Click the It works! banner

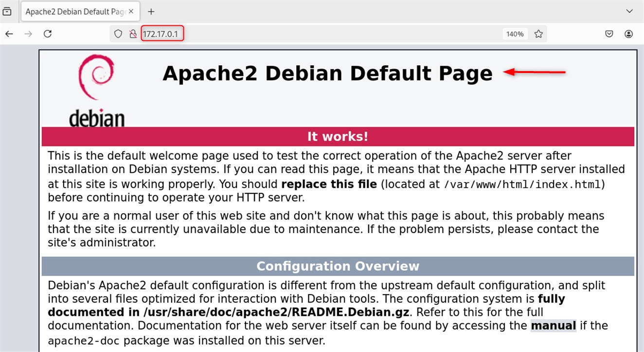(x=338, y=136)
